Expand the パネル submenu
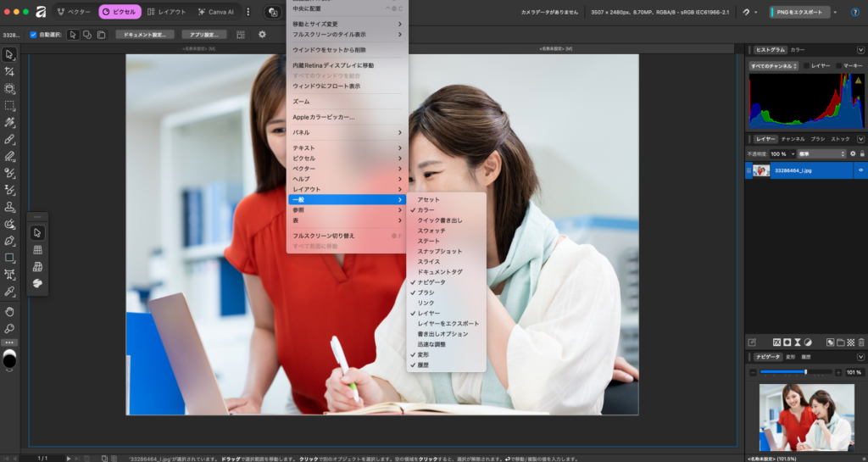This screenshot has width=868, height=462. coord(347,133)
